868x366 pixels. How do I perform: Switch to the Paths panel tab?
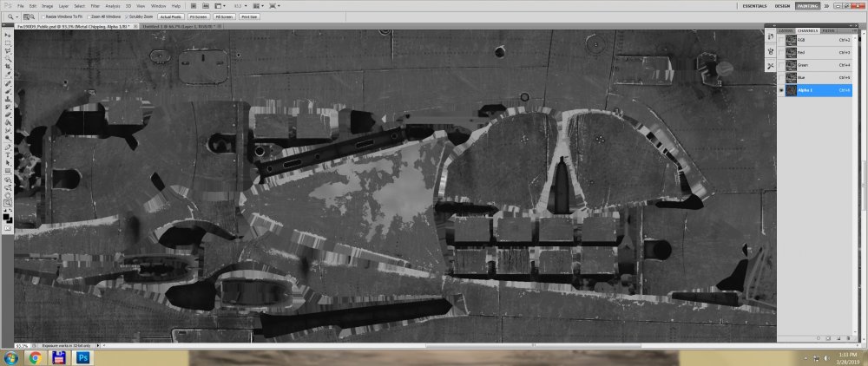coord(829,31)
